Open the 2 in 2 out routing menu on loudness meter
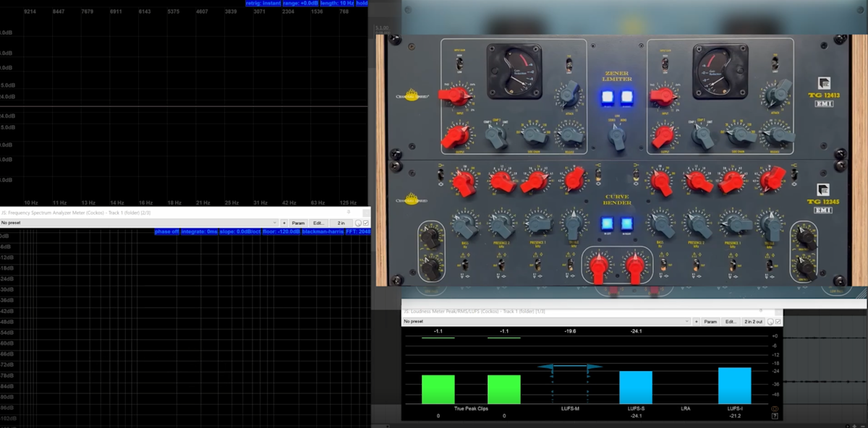This screenshot has height=428, width=868. click(754, 322)
